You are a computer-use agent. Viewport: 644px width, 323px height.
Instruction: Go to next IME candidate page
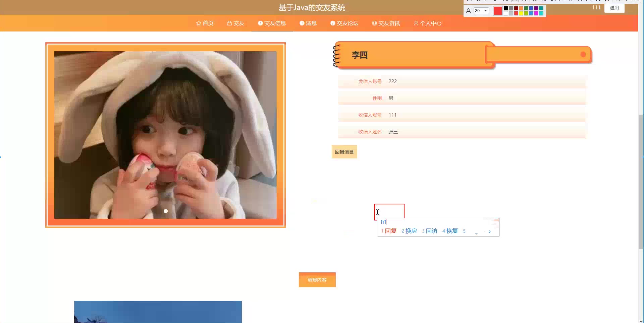click(490, 231)
